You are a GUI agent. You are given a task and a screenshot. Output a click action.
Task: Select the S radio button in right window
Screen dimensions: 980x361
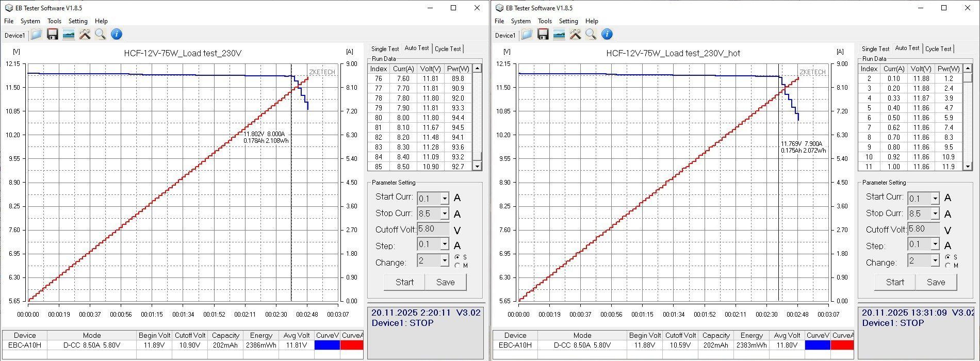948,257
